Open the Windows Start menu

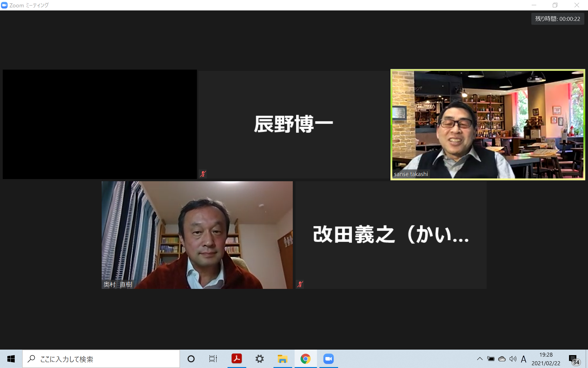[11, 359]
